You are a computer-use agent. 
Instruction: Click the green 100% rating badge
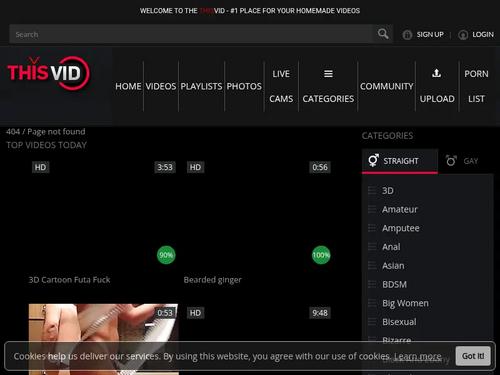pyautogui.click(x=321, y=255)
